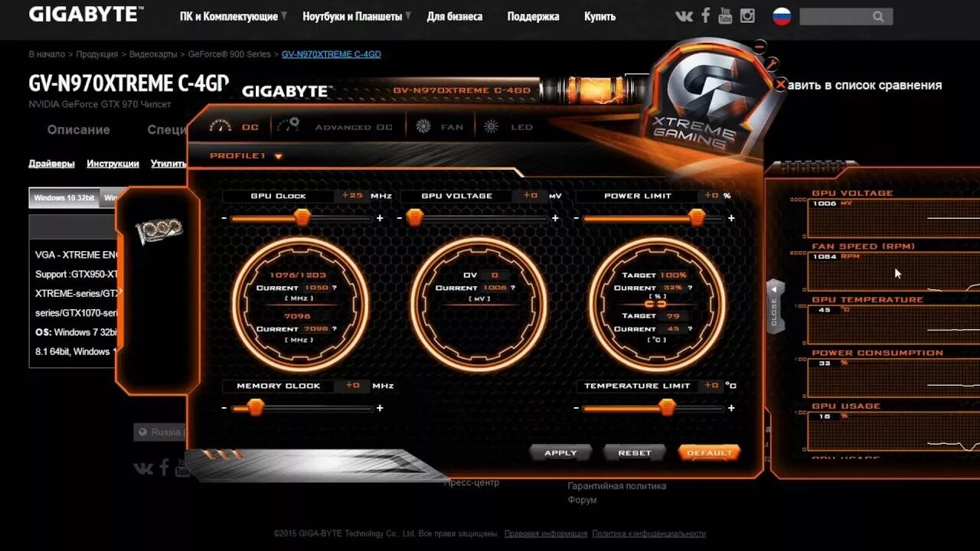Click the RESET button
The image size is (980, 551).
click(x=635, y=453)
